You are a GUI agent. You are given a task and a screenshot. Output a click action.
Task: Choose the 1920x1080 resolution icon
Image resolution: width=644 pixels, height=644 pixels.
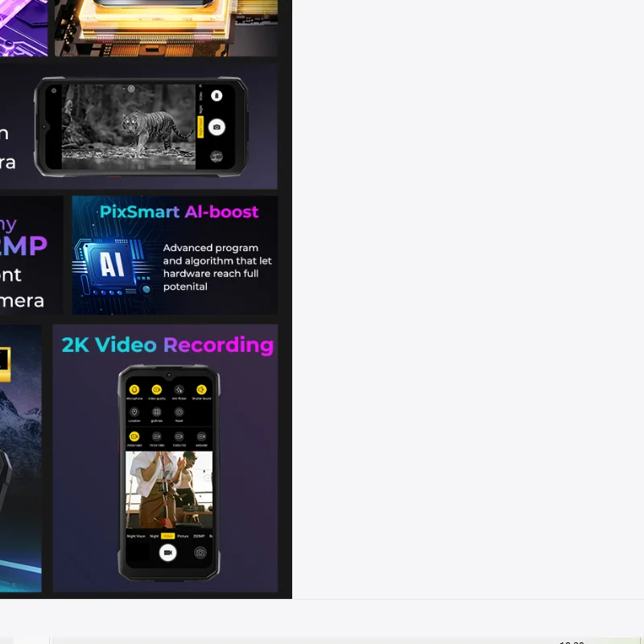[156, 436]
